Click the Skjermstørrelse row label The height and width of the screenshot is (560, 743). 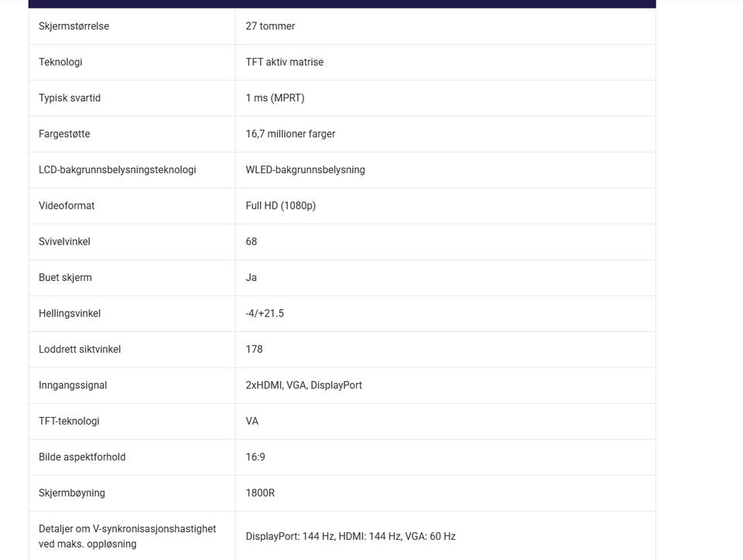(74, 26)
